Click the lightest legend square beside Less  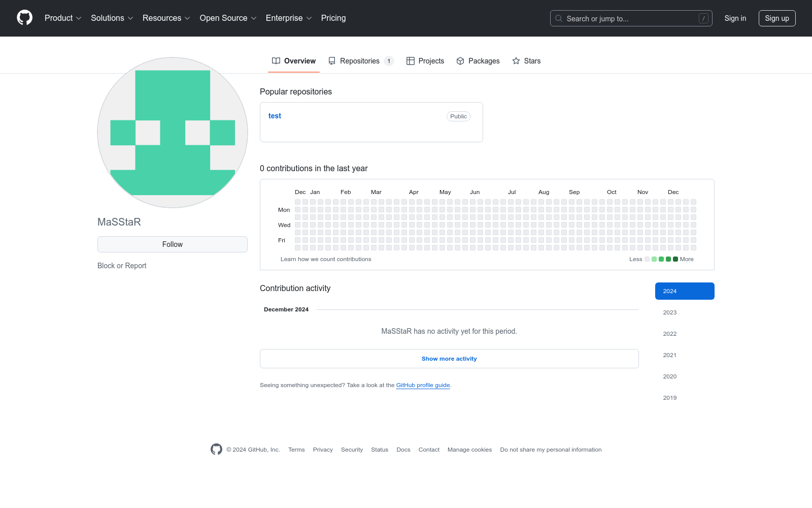pyautogui.click(x=647, y=259)
